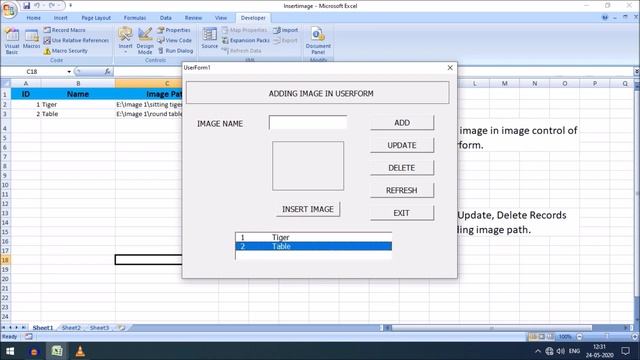Toggle Design Mode
Image resolution: width=640 pixels, height=360 pixels.
145,41
